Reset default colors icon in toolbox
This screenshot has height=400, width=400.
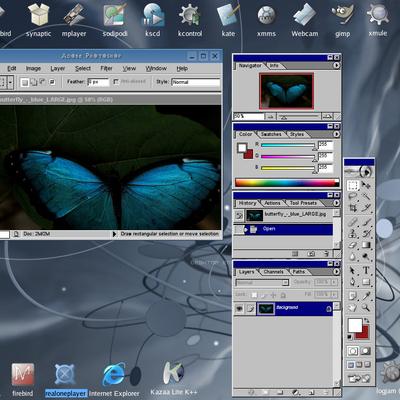(350, 337)
